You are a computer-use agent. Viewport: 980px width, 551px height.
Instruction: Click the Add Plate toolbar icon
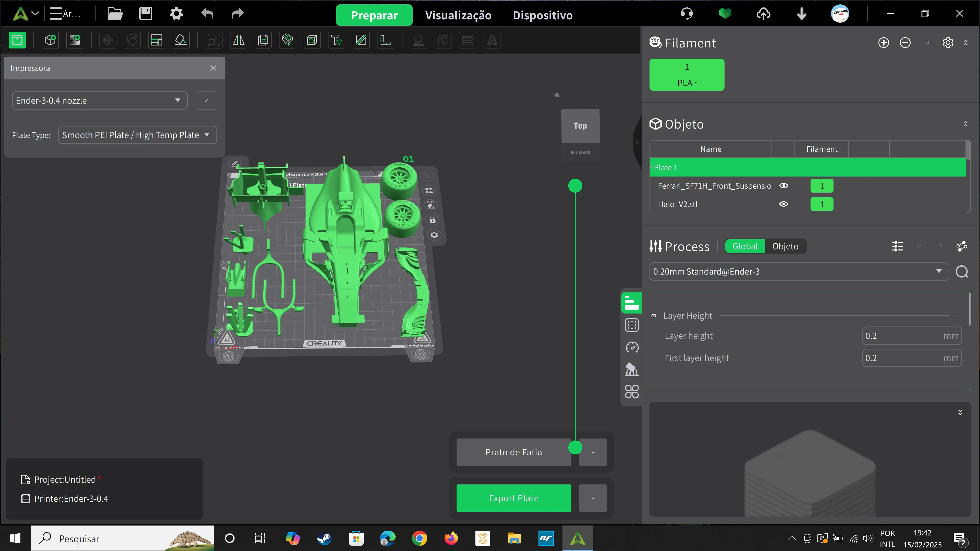tap(75, 40)
